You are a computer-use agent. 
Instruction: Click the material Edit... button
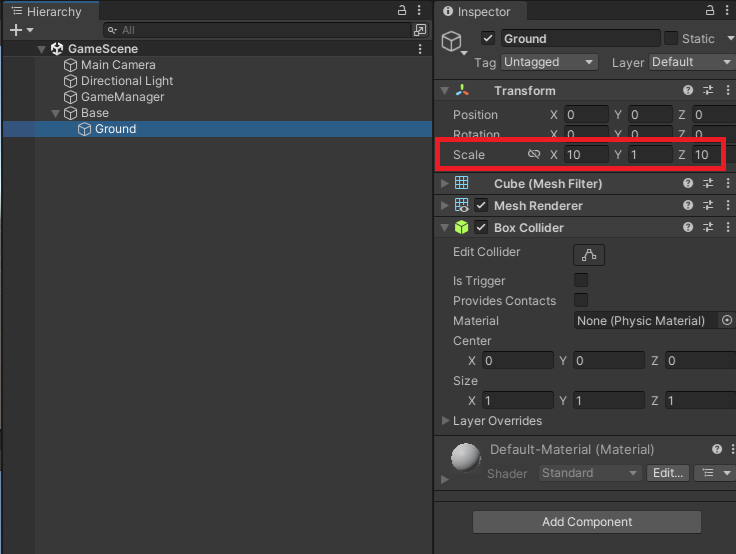pos(667,473)
